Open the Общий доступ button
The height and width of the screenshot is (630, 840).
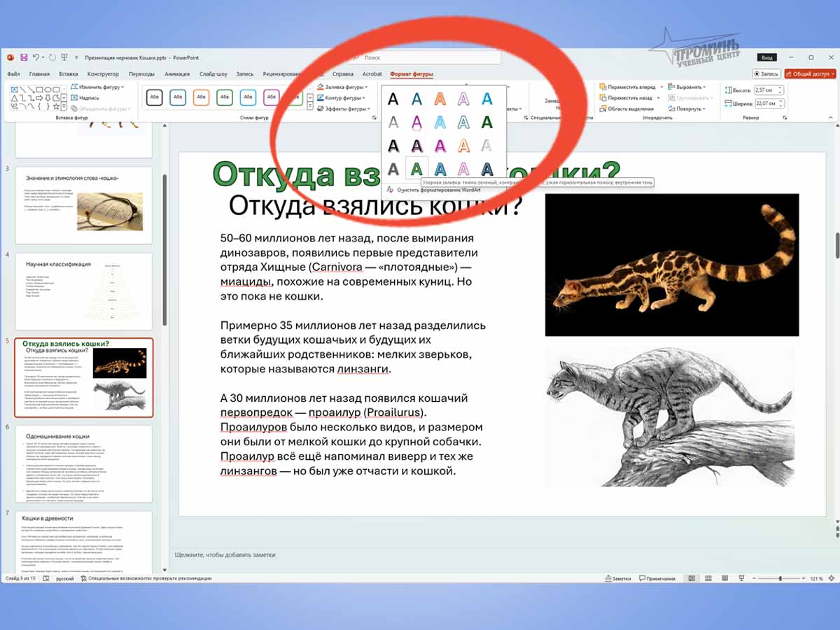[810, 74]
